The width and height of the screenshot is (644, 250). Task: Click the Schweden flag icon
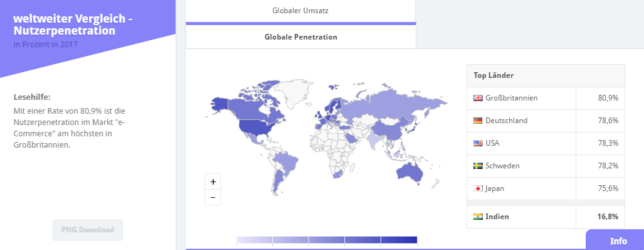click(478, 166)
